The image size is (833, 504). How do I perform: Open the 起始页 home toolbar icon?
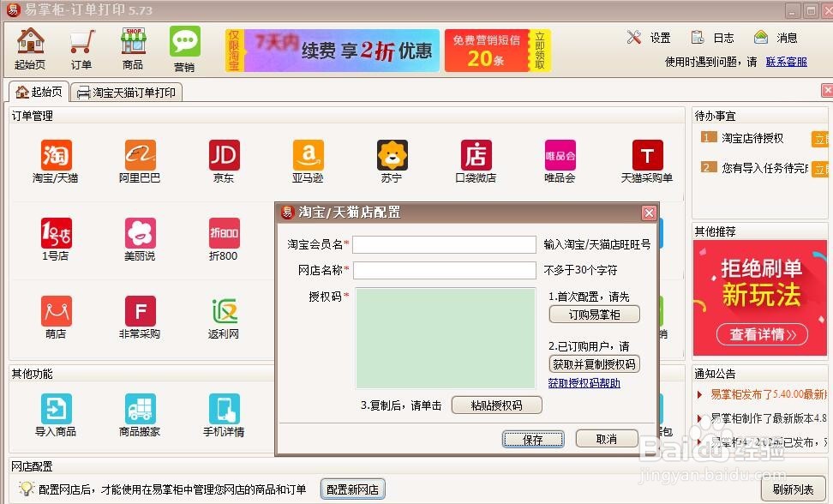coord(30,48)
